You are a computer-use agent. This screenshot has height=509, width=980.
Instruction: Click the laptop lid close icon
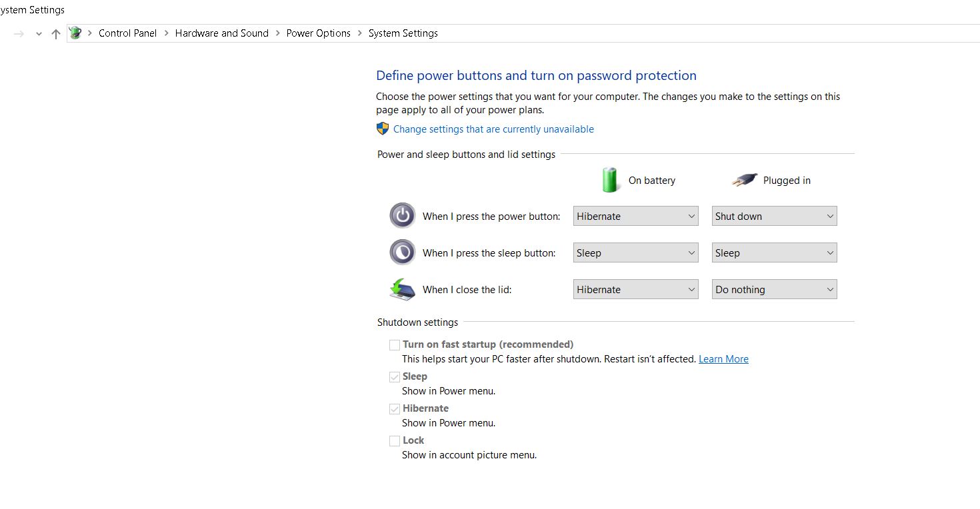(x=402, y=289)
